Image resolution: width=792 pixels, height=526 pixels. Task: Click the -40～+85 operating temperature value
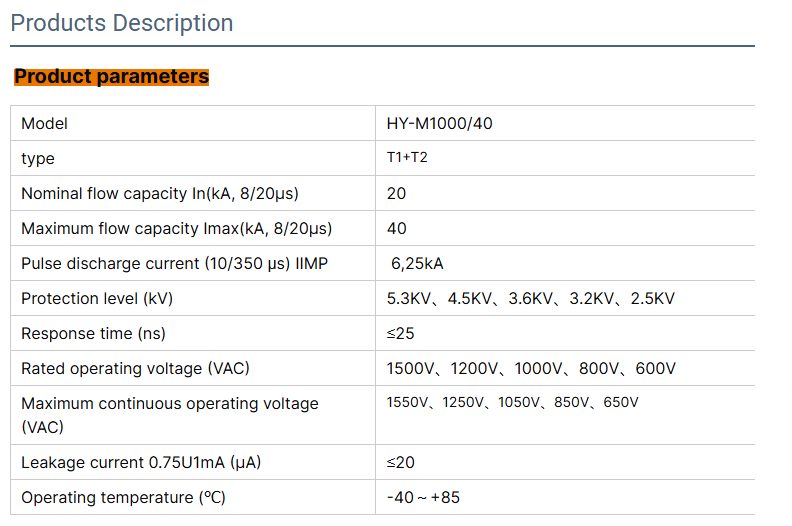(x=423, y=498)
